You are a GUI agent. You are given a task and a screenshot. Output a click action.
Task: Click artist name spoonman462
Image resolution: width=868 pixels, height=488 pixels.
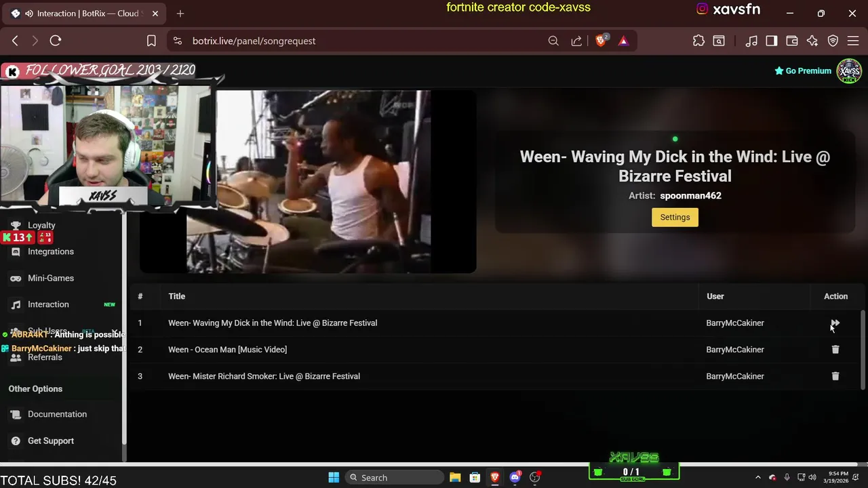tap(690, 196)
